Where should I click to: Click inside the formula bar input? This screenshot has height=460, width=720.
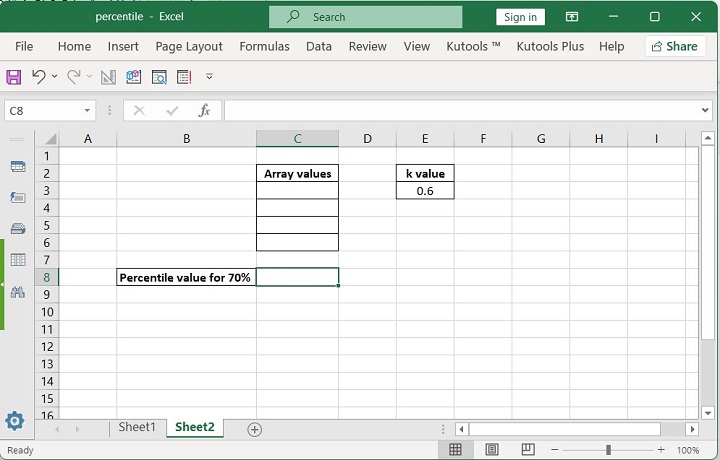tap(461, 111)
